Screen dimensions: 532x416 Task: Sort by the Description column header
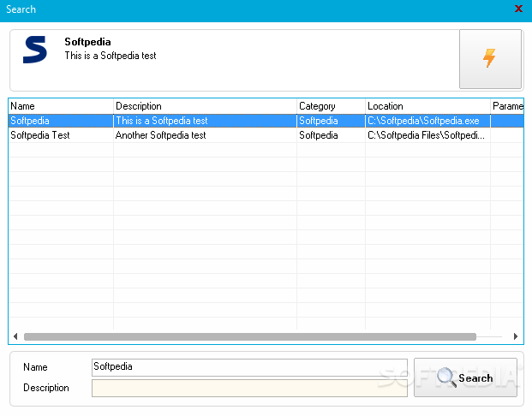(x=205, y=106)
